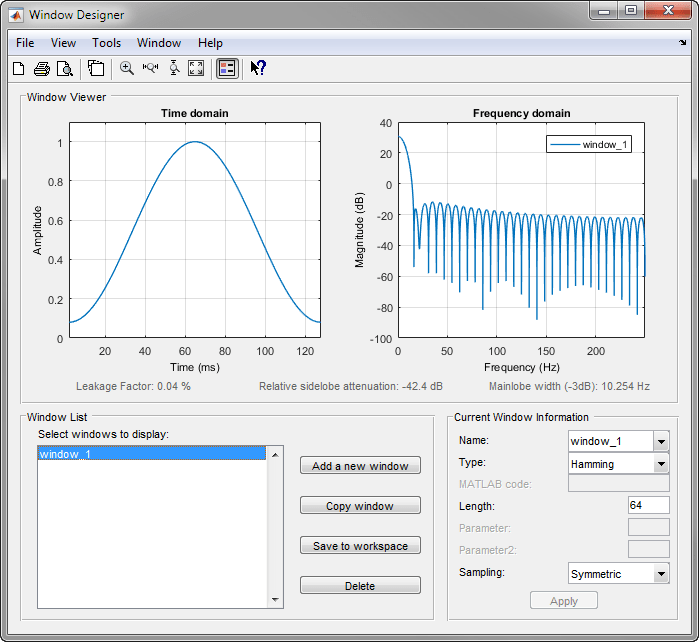
Task: Click the Full View zoom icon
Action: 196,68
